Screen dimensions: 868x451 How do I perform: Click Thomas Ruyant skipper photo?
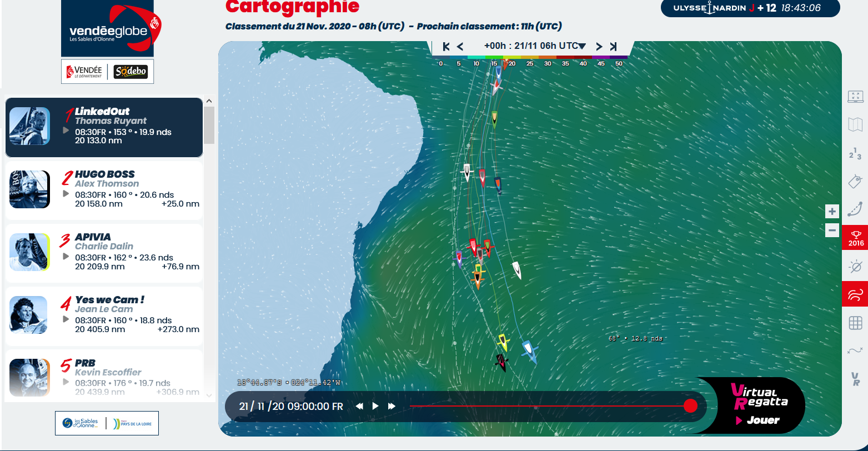[30, 127]
